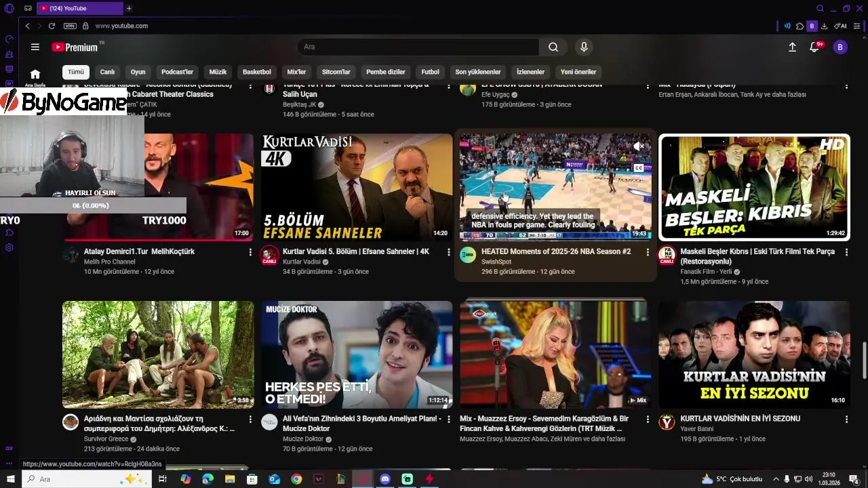Select the Son yüklenenler filter chip
The height and width of the screenshot is (488, 868).
tap(478, 72)
